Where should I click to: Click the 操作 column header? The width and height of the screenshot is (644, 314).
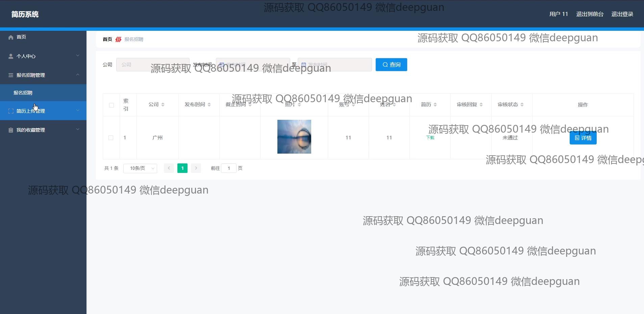583,105
